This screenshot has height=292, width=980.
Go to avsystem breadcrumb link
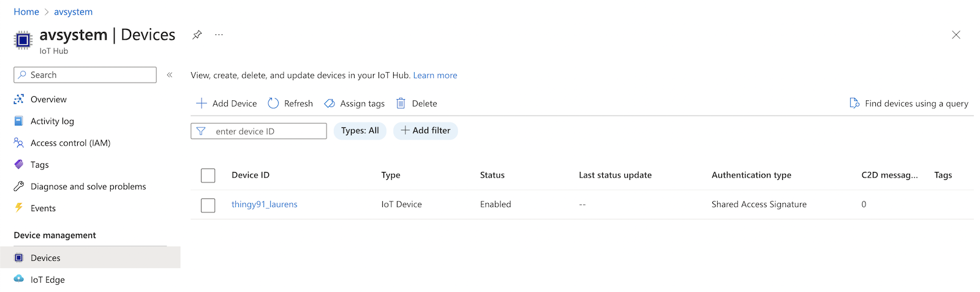[73, 12]
